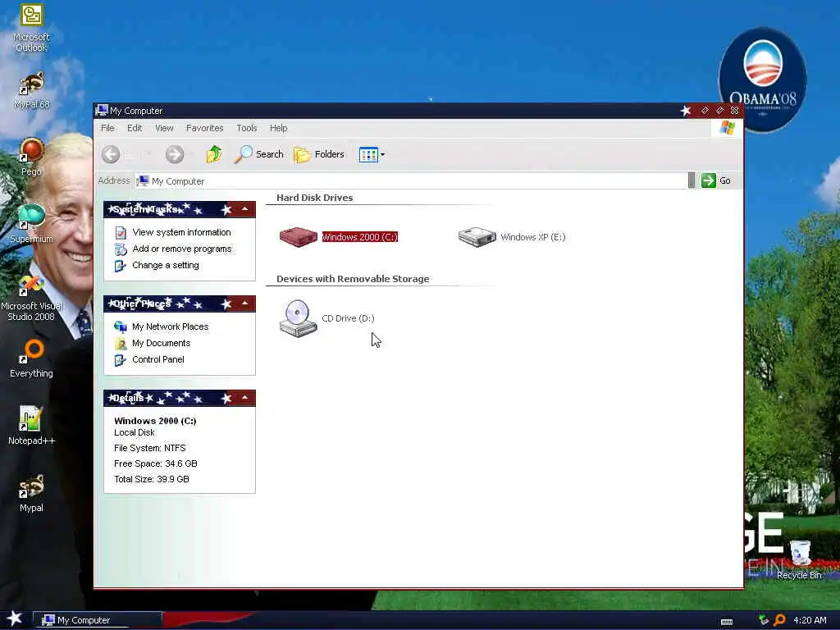The image size is (840, 630).
Task: Click My Computer taskbar button
Action: pyautogui.click(x=97, y=620)
